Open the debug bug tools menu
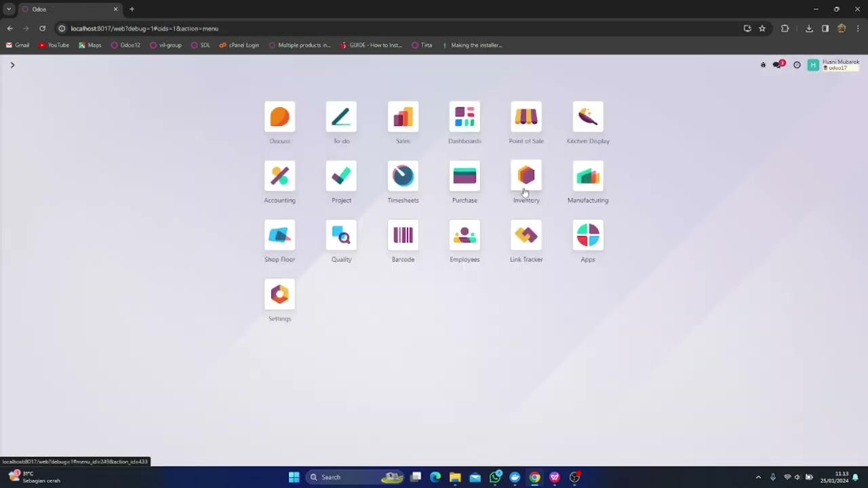Screen dimensions: 868x488 click(x=763, y=65)
